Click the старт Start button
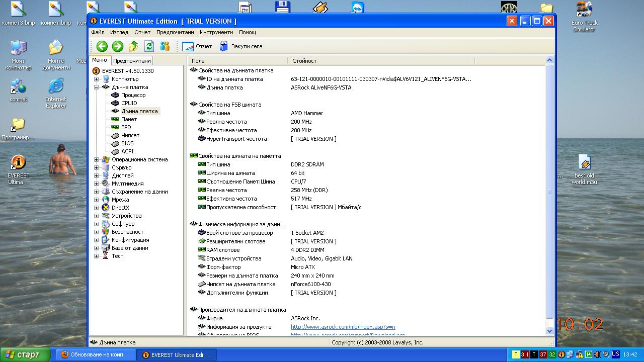Viewport: 644px width, 362px height. (x=25, y=354)
